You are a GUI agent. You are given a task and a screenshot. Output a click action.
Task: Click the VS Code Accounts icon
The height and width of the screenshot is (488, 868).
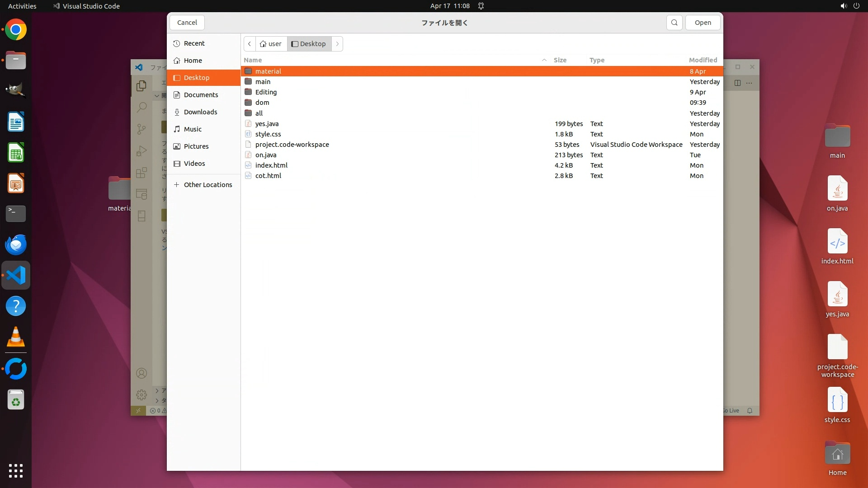tap(142, 373)
